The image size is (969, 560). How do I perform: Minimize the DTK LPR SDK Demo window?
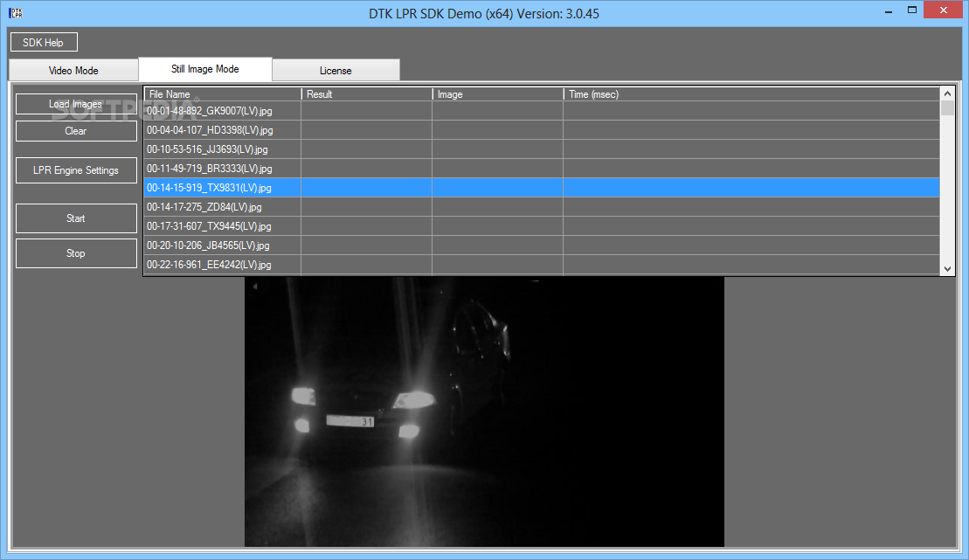pos(888,11)
